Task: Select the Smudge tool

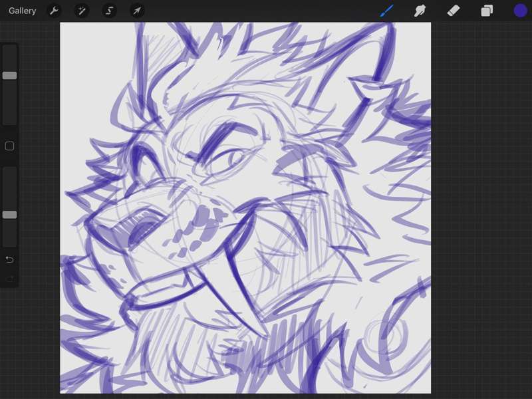Action: [420, 11]
